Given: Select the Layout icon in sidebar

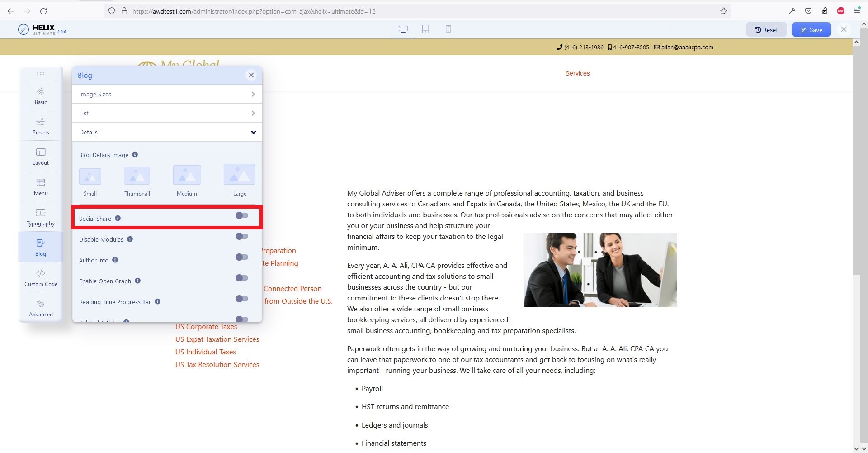Looking at the screenshot, I should pyautogui.click(x=41, y=152).
